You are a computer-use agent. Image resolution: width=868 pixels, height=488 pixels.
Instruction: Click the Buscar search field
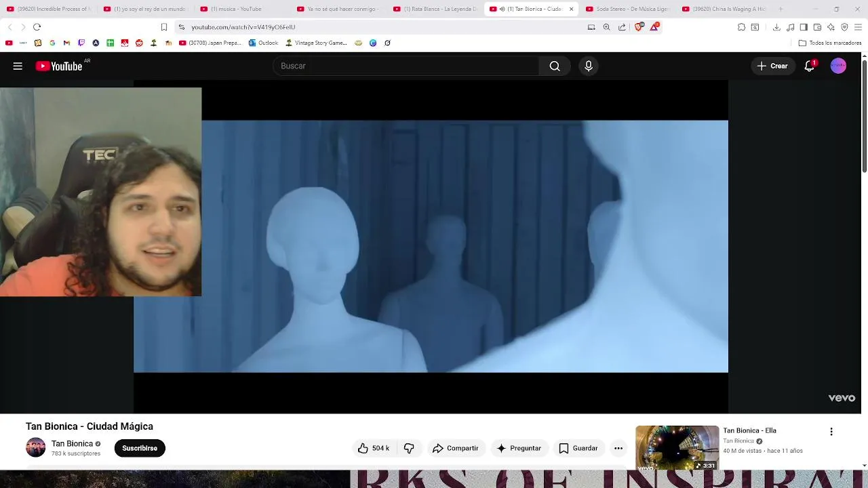pyautogui.click(x=406, y=66)
